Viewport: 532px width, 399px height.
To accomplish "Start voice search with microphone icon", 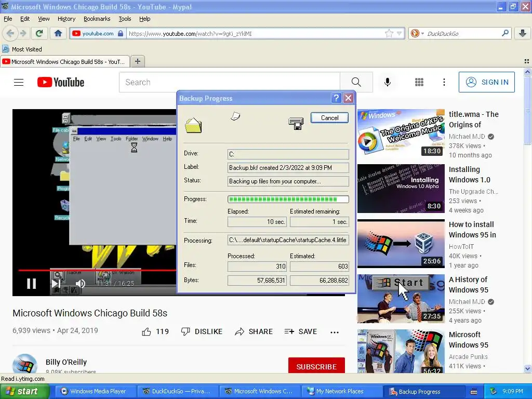I will pos(387,82).
